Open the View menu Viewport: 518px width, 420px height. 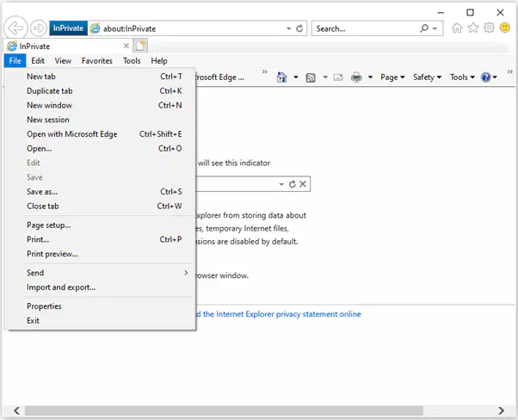63,61
